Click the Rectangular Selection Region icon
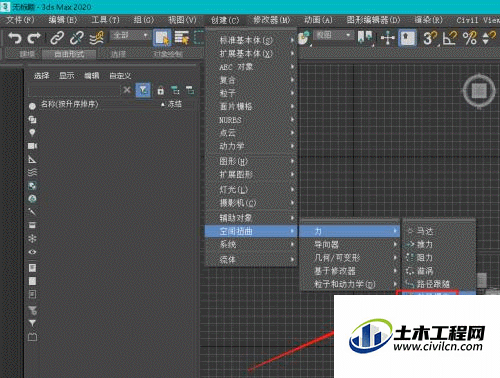Image resolution: width=500 pixels, height=378 pixels. 199,38
